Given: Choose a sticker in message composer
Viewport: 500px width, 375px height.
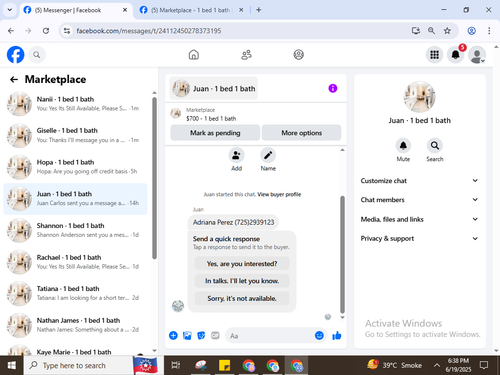Looking at the screenshot, I should pyautogui.click(x=201, y=335).
